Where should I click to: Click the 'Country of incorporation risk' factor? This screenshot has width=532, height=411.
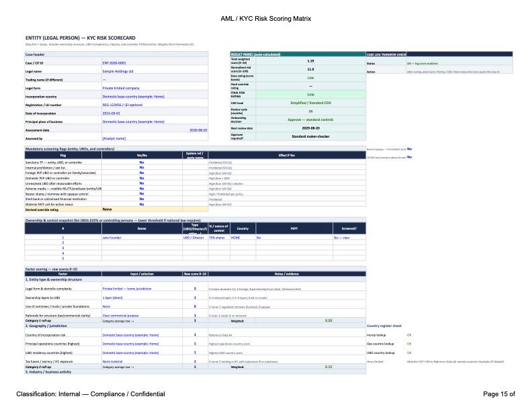[45, 335]
